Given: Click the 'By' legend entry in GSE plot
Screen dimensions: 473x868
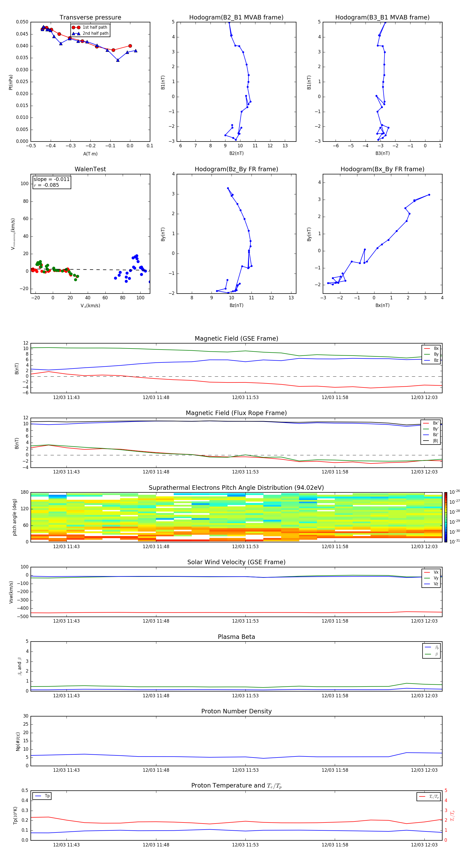Looking at the screenshot, I should click(x=431, y=354).
